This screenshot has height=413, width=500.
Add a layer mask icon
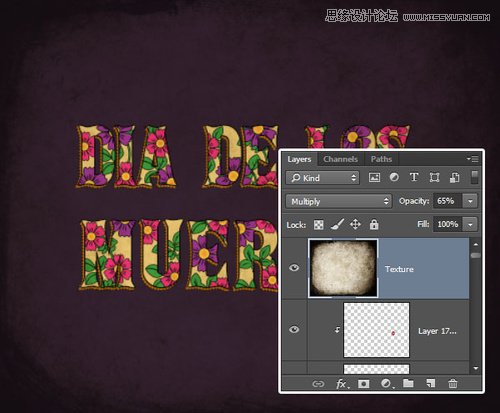pyautogui.click(x=363, y=384)
